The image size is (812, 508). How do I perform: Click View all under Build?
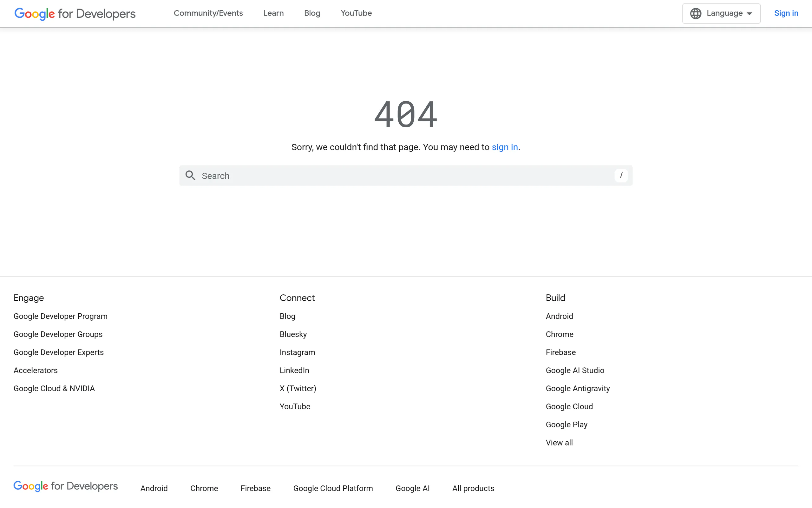click(559, 443)
